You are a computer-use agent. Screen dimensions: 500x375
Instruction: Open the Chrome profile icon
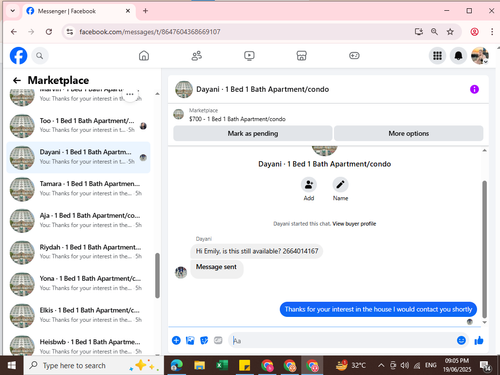tap(475, 32)
